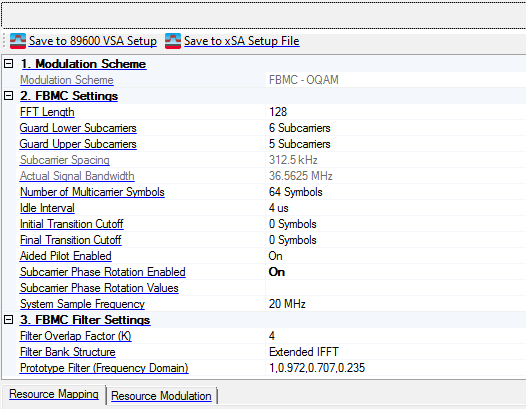This screenshot has height=418, width=526.
Task: Toggle Subcarrier Phase Rotation Enabled value
Action: tap(396, 272)
